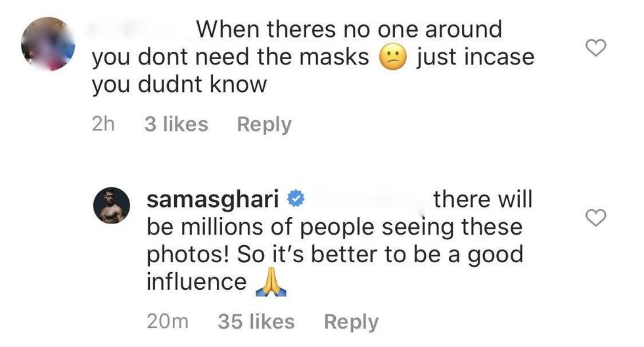Click the "When theres no one around" text
644x347 pixels.
[x=349, y=29]
